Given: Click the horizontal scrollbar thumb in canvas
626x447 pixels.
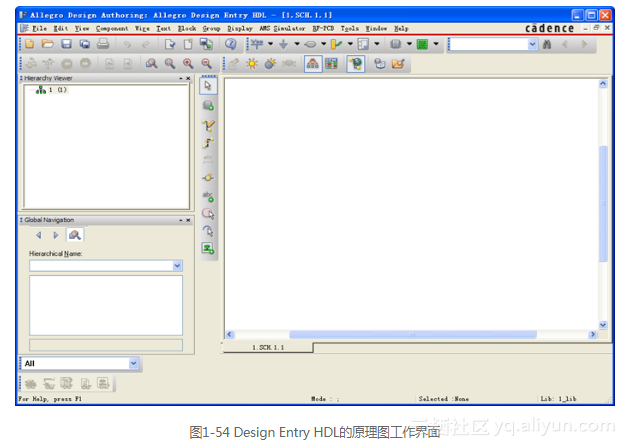Looking at the screenshot, I should click(x=412, y=334).
